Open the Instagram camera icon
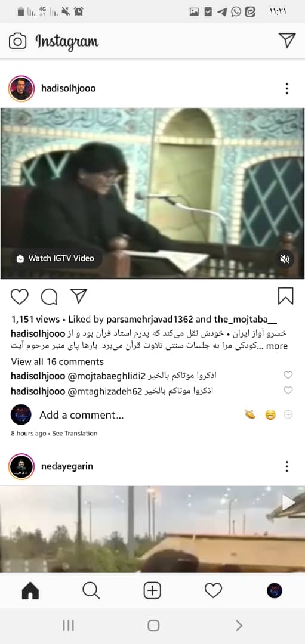305x644 pixels. (x=17, y=41)
